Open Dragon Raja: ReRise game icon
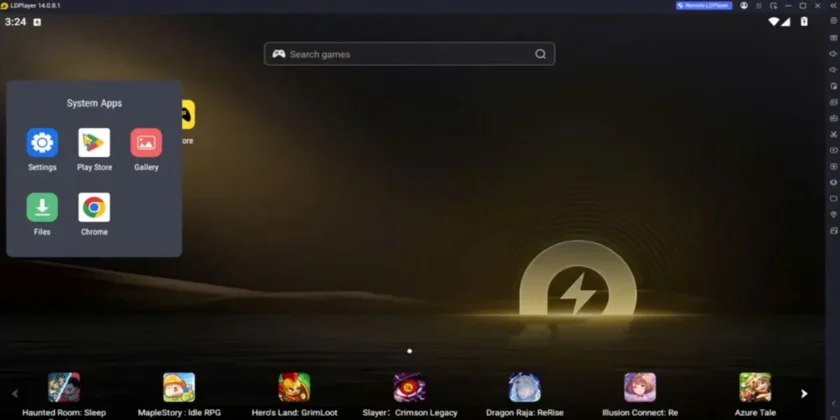 pyautogui.click(x=525, y=387)
